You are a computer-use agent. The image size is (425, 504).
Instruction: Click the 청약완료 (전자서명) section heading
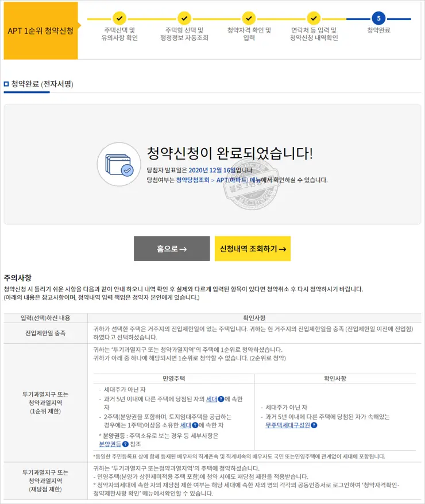tap(42, 84)
